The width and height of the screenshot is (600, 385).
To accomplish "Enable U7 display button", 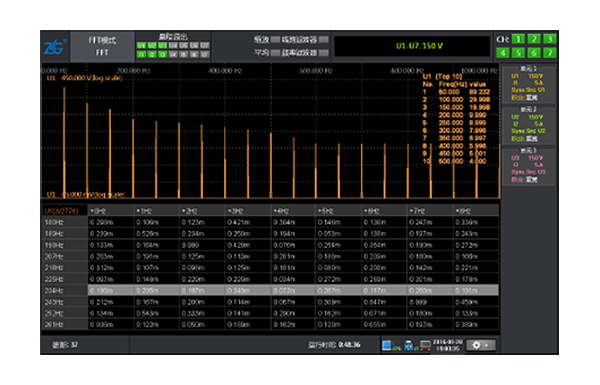I will 205,46.
